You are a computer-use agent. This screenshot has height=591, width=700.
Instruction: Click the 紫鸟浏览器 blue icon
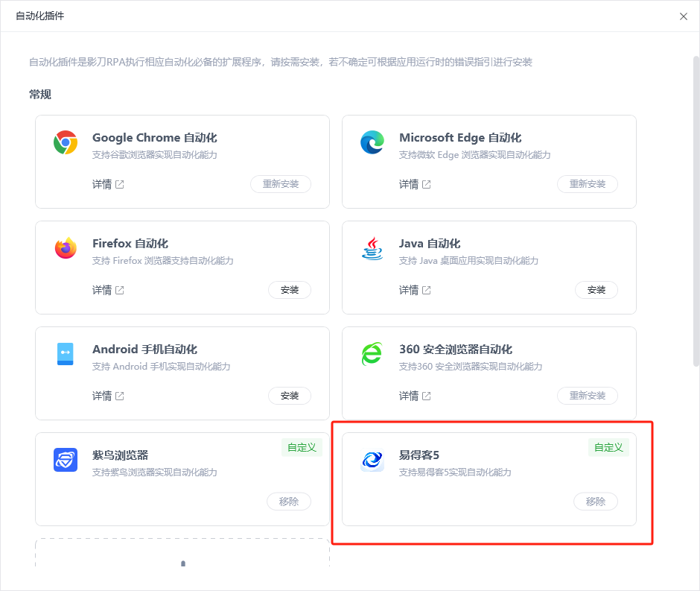(66, 460)
